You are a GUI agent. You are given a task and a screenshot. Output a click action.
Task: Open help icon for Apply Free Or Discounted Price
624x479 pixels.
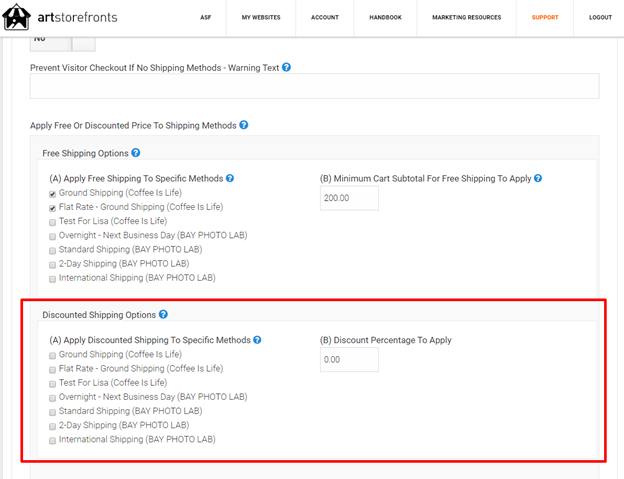[x=244, y=126]
